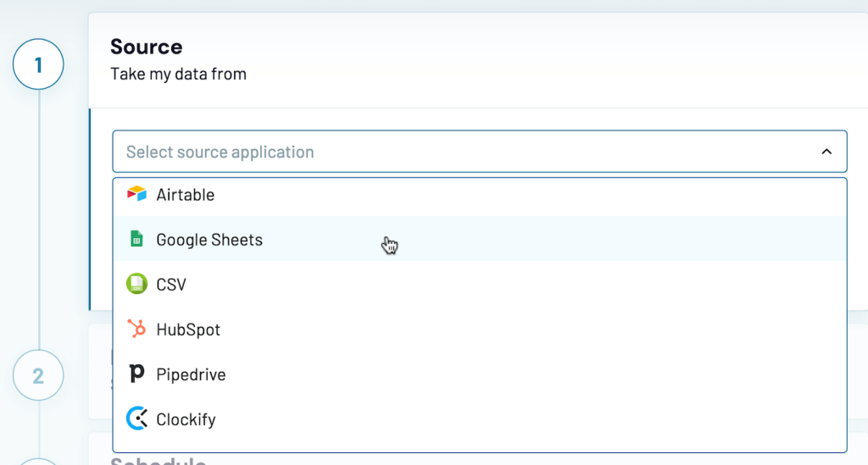Select CSV as the data source

[x=480, y=284]
